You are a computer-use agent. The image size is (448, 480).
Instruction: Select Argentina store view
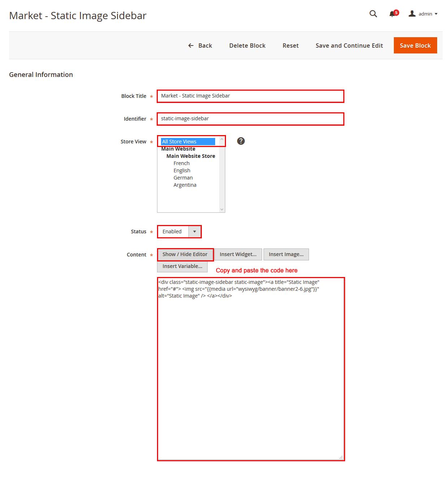click(185, 185)
